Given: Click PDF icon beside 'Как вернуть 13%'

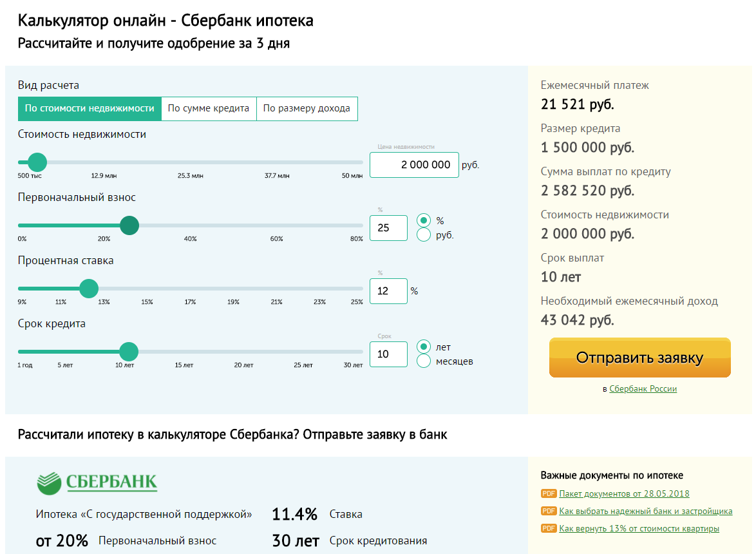Looking at the screenshot, I should pyautogui.click(x=549, y=528).
